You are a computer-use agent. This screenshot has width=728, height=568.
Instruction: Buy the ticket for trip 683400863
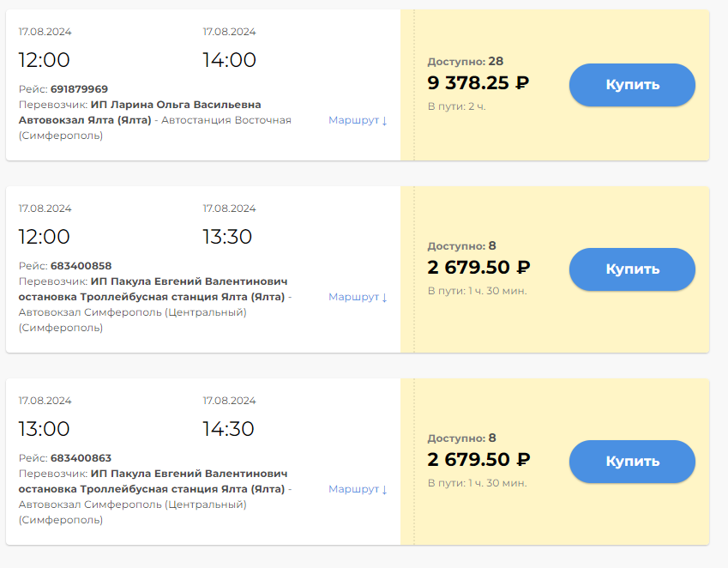[632, 462]
